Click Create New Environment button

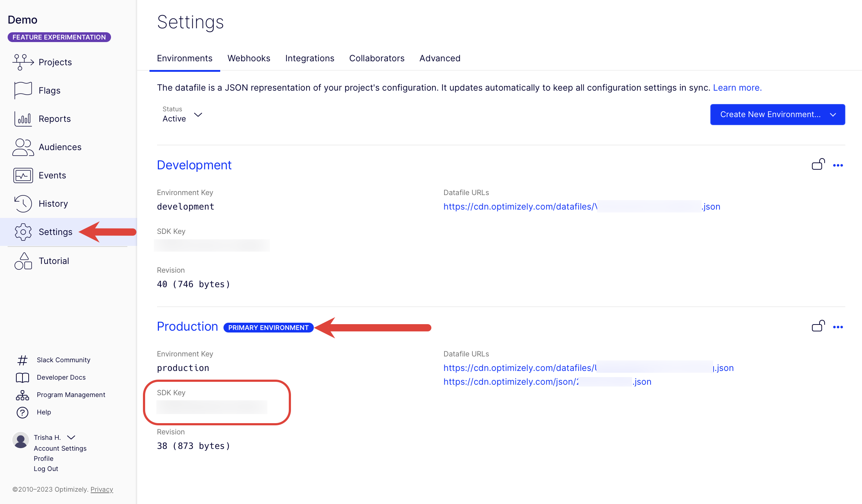tap(777, 114)
